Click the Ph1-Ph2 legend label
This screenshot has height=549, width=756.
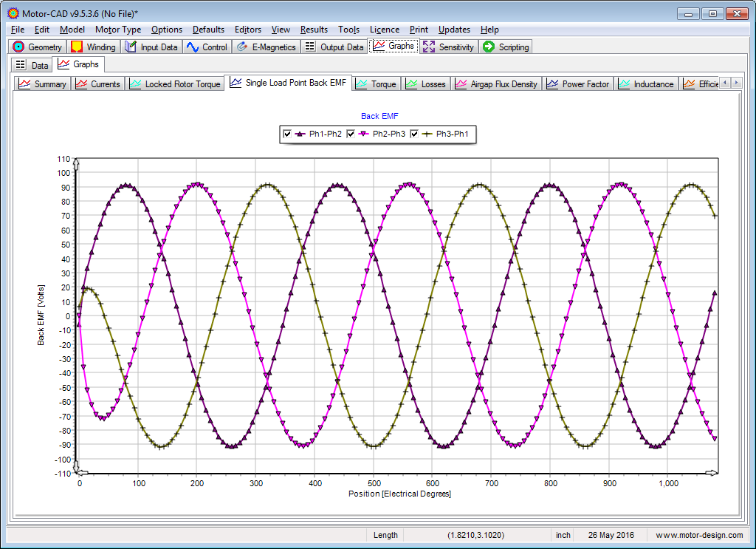(326, 134)
